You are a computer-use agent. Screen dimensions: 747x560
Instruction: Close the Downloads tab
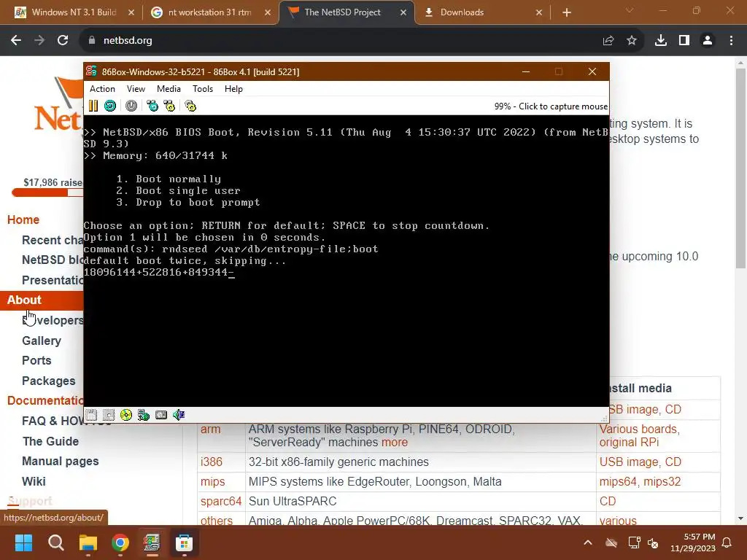[539, 12]
